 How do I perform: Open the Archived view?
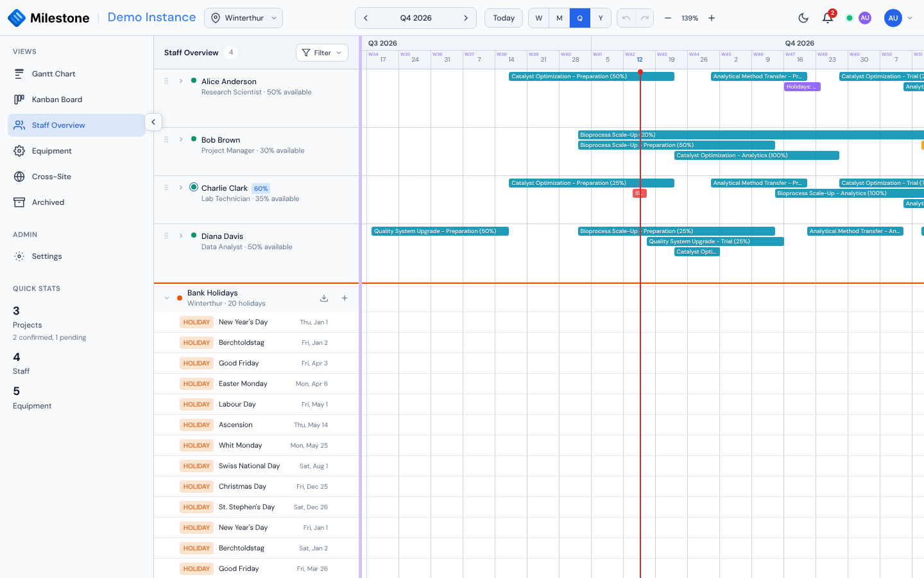[x=77, y=202]
